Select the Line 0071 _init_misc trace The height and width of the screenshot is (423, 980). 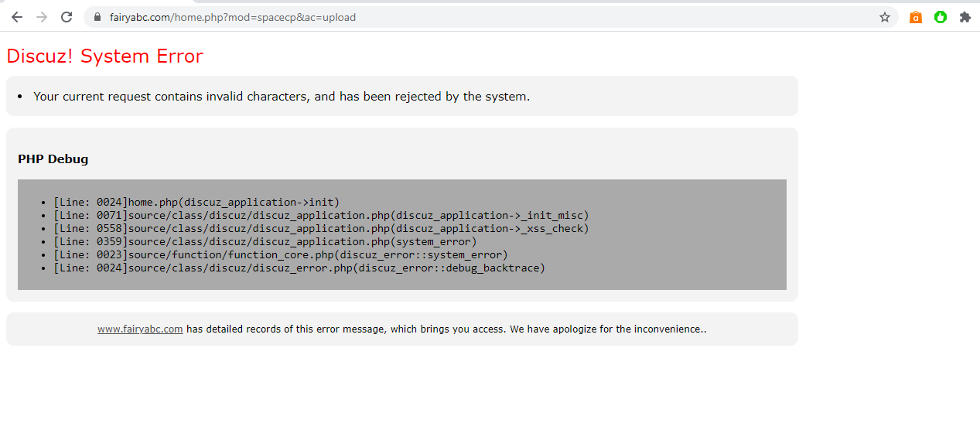321,216
